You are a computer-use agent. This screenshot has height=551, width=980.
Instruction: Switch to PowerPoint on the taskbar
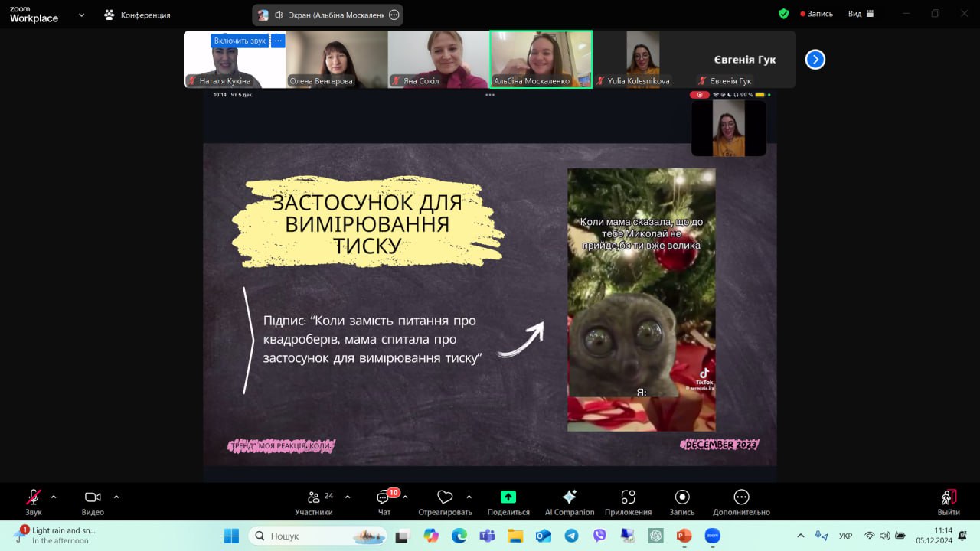[x=684, y=536]
